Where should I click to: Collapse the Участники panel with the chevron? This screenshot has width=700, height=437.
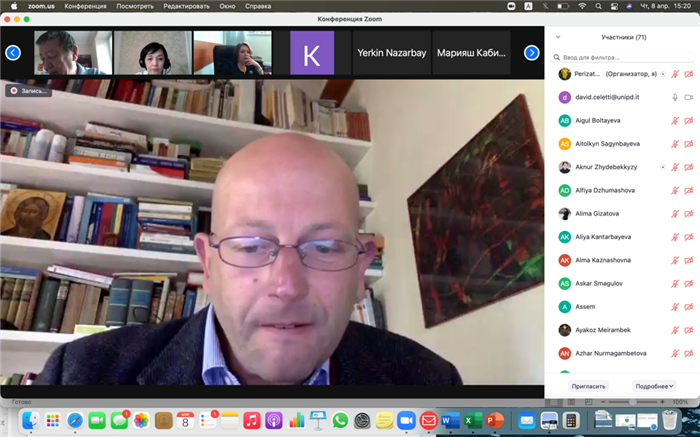(558, 37)
